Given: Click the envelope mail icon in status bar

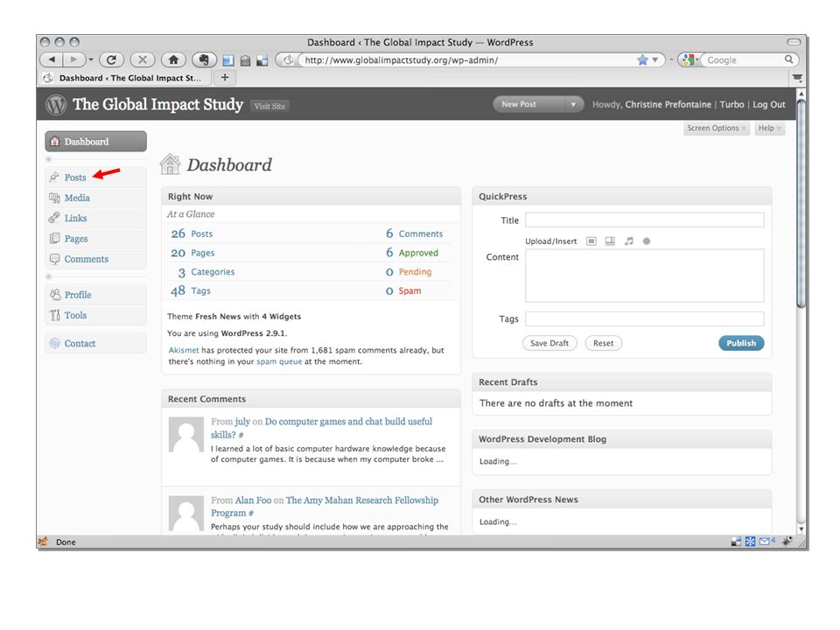Looking at the screenshot, I should (765, 541).
